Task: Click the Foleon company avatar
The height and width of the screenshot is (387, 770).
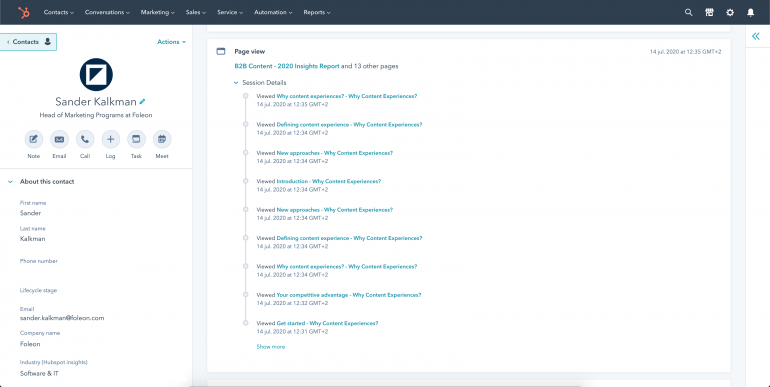Action: 96,75
